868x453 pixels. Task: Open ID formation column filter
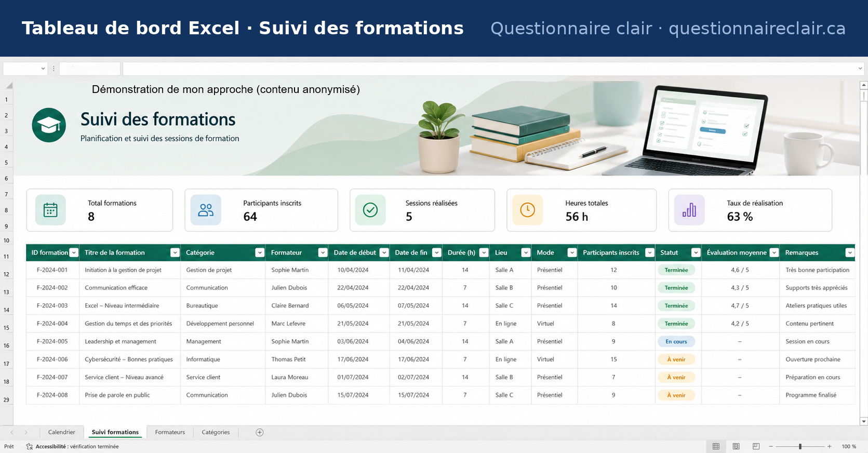[x=74, y=252]
